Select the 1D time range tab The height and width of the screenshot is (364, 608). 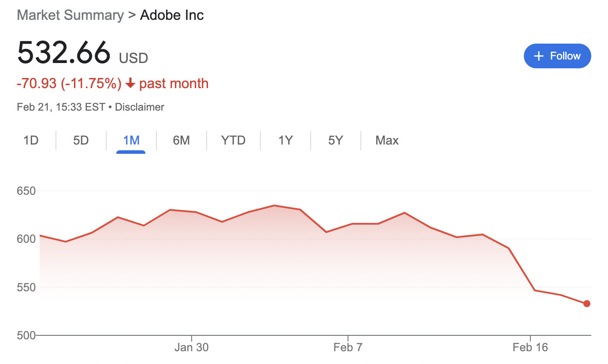[31, 141]
